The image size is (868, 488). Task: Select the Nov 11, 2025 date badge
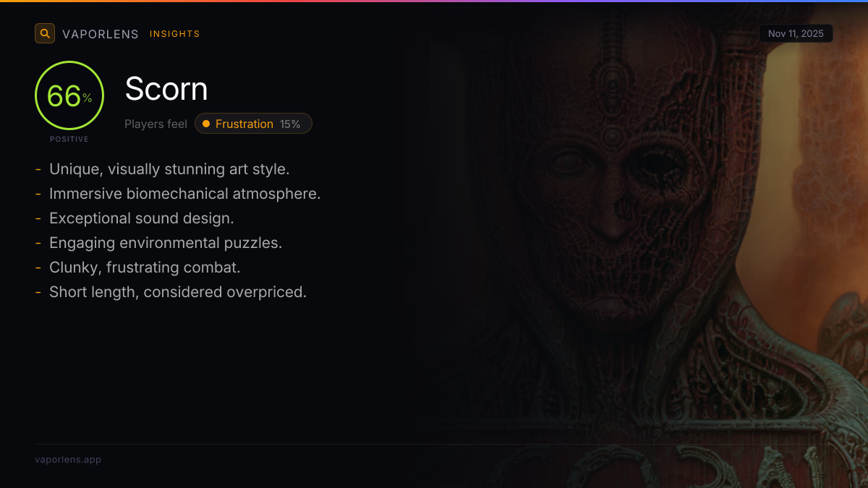point(796,34)
